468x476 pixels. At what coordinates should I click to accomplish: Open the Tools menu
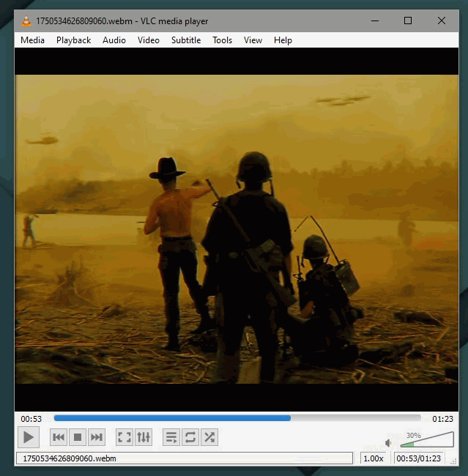click(x=222, y=40)
